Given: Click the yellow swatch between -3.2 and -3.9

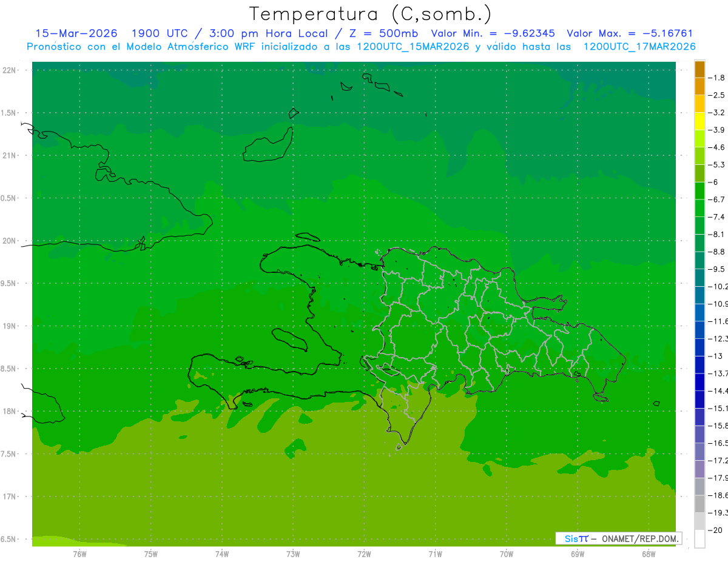Looking at the screenshot, I should (699, 121).
